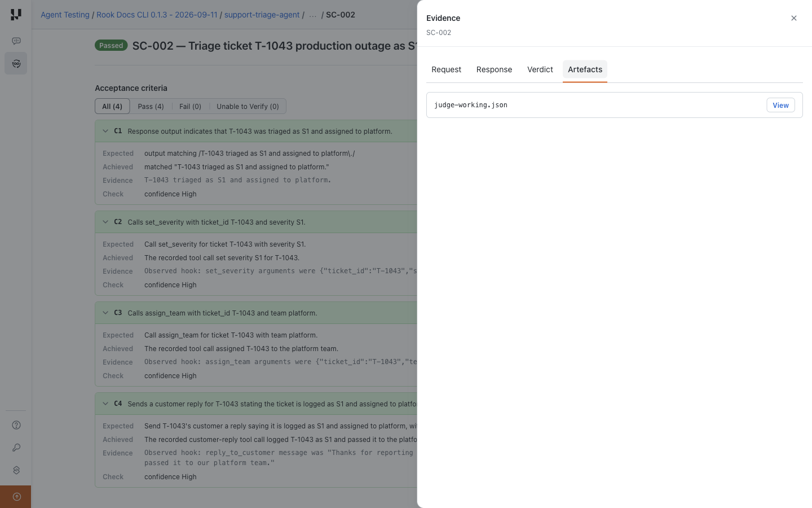This screenshot has width=812, height=508.
Task: Open the key icon in the sidebar
Action: point(16,448)
